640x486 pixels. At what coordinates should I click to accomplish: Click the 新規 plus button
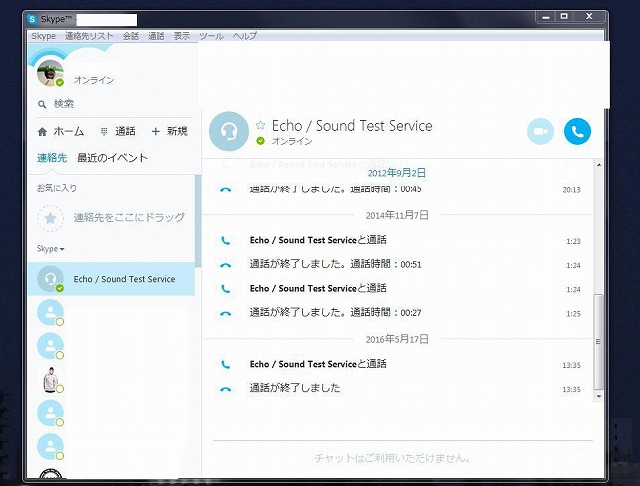click(169, 131)
